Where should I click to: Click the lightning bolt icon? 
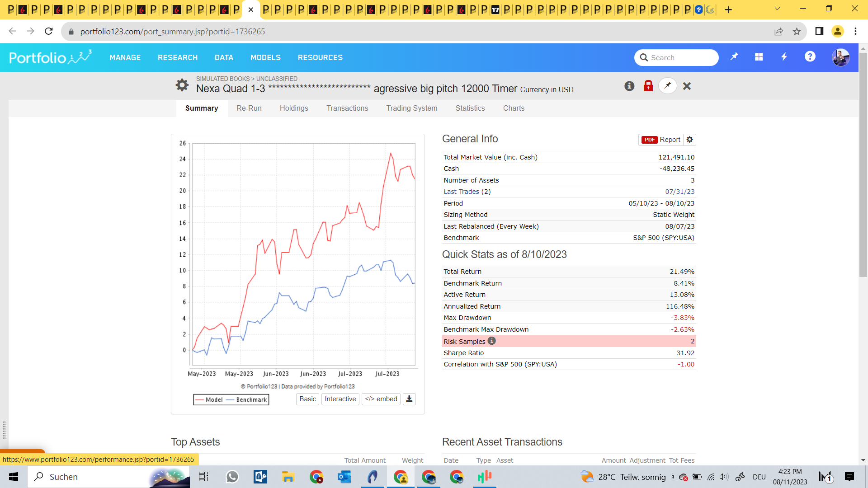(x=784, y=57)
